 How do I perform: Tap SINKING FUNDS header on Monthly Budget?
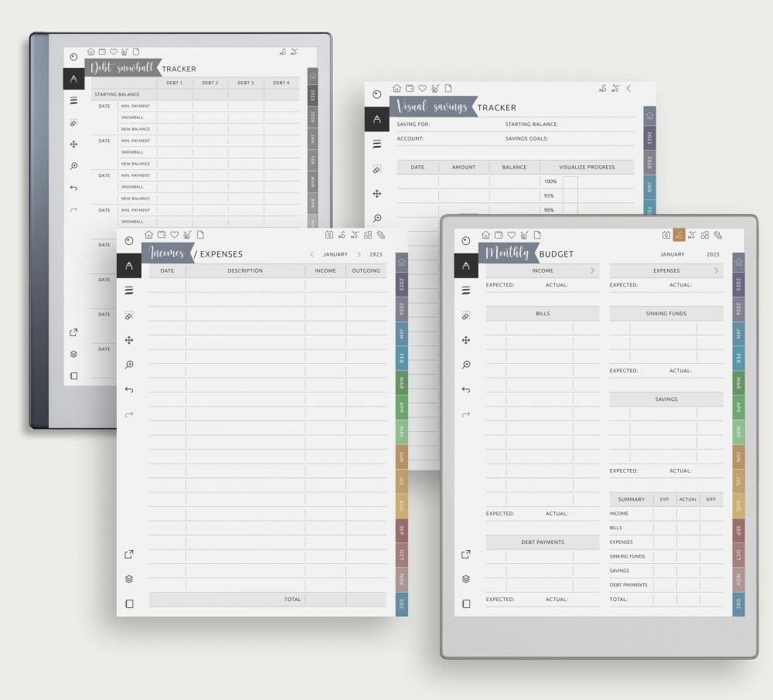(666, 314)
